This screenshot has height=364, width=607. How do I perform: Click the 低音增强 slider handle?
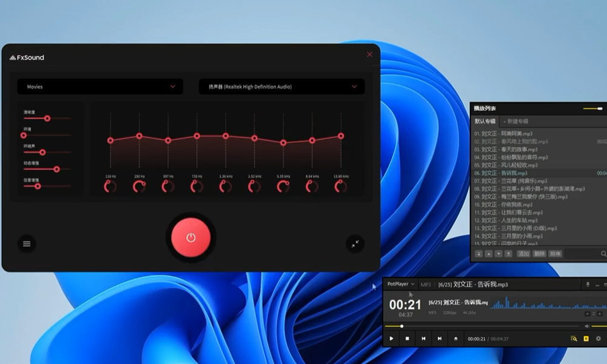[x=38, y=186]
